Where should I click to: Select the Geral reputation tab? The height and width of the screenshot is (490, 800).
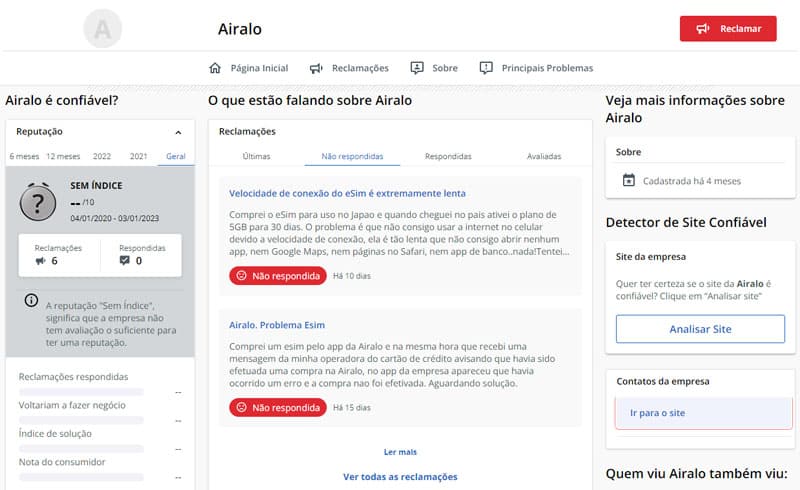176,156
